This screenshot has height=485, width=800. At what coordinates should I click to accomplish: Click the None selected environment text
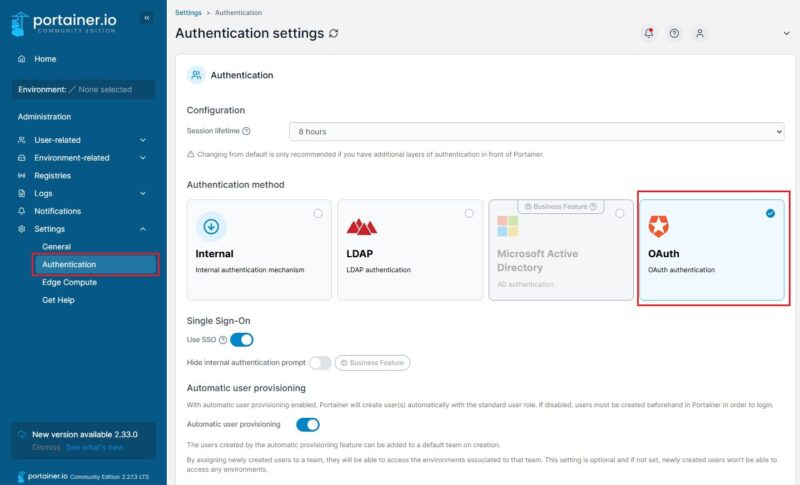105,89
